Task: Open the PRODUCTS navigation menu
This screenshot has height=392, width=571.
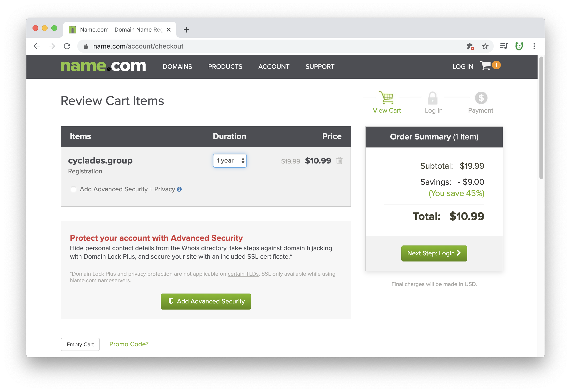Action: click(x=225, y=67)
